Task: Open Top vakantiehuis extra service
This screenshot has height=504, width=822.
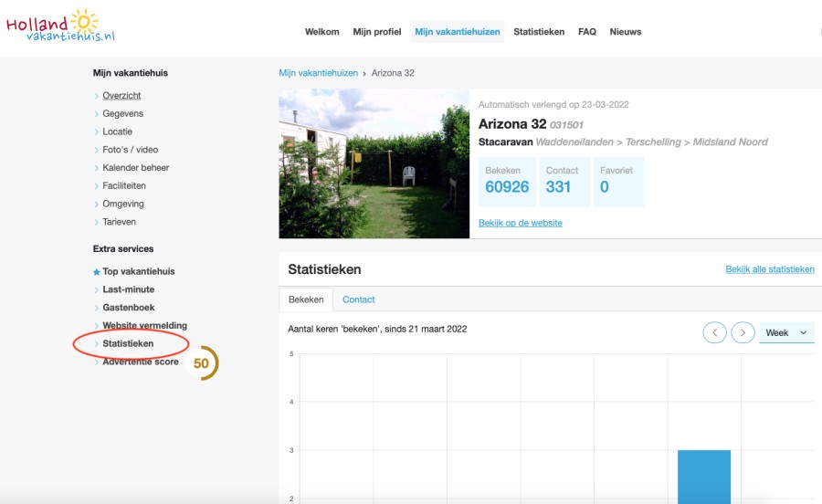Action: click(x=139, y=271)
